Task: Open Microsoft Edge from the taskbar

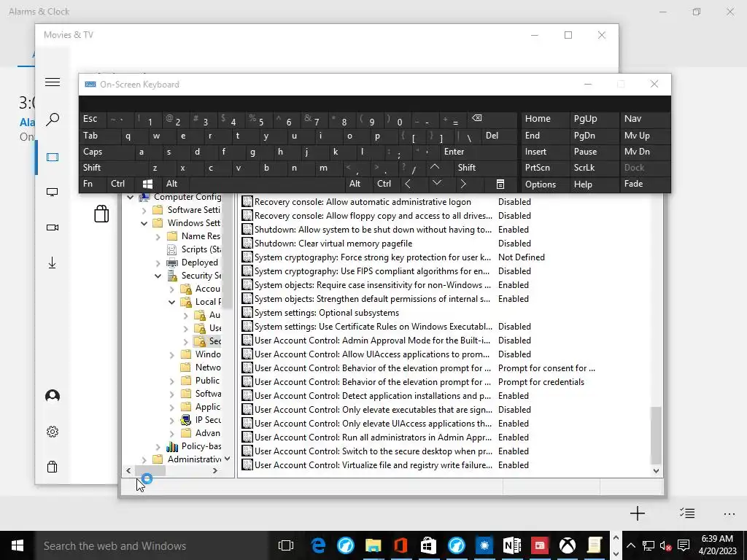Action: (x=318, y=545)
